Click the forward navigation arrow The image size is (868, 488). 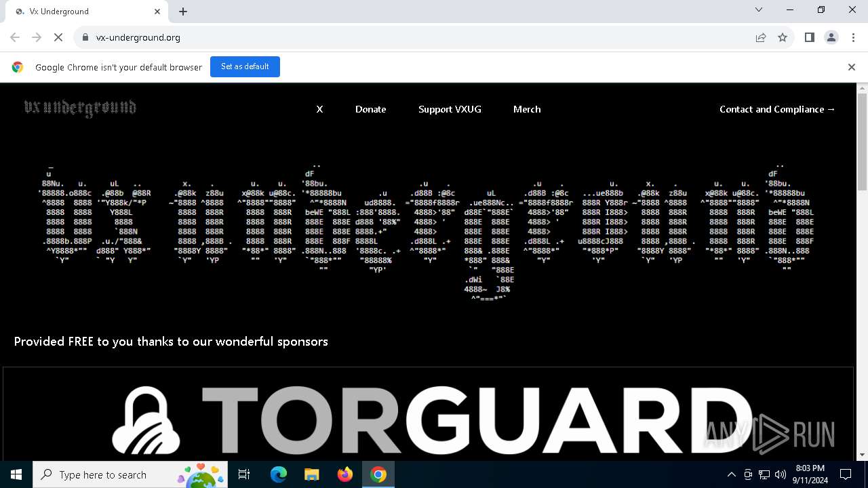click(37, 37)
